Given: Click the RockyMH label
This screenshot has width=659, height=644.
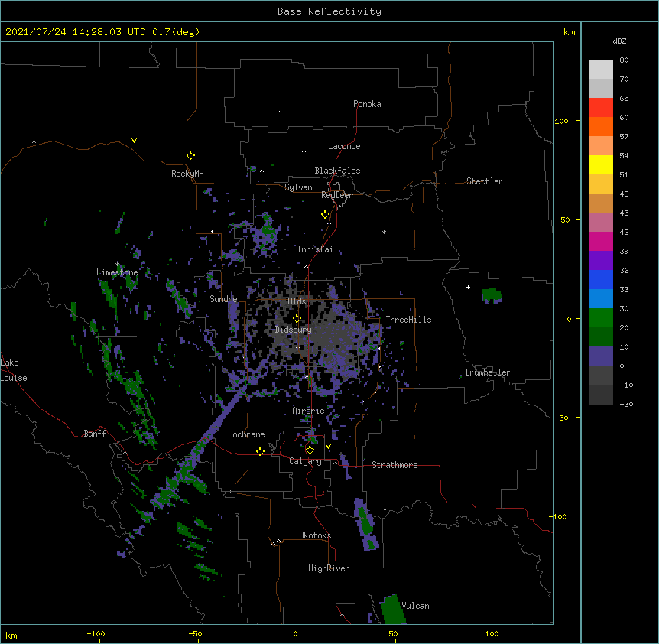Looking at the screenshot, I should (x=187, y=174).
